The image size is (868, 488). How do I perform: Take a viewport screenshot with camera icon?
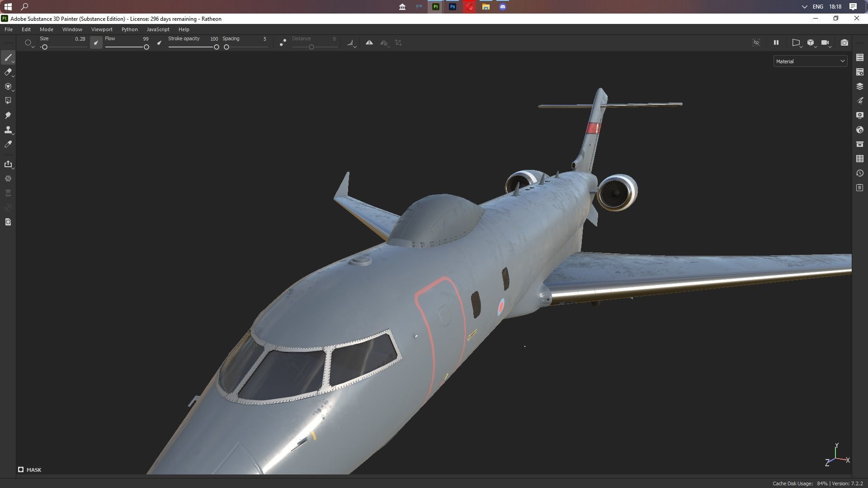click(844, 42)
